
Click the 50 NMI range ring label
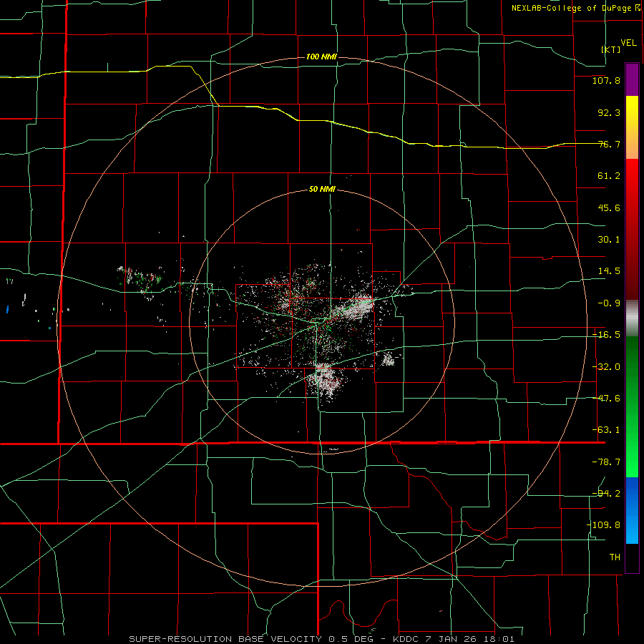coord(322,190)
